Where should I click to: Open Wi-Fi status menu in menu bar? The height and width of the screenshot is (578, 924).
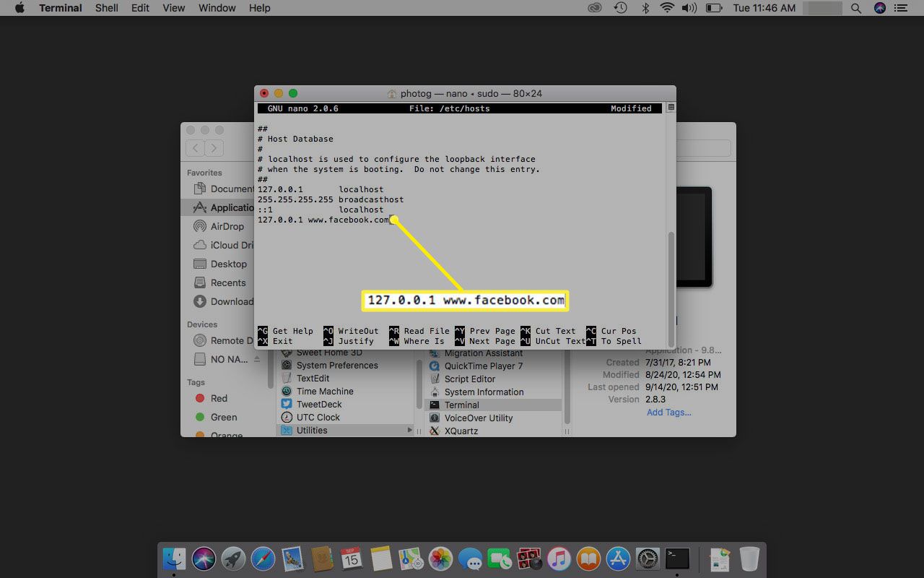(667, 8)
